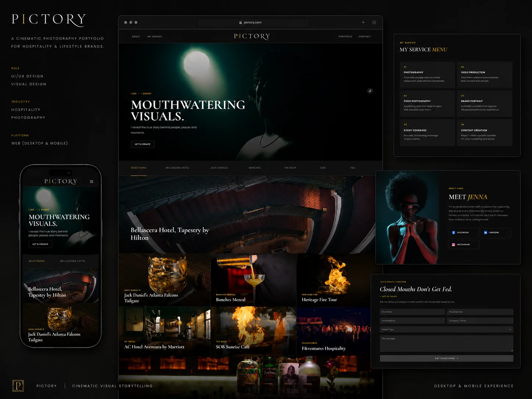Select The Soup tab

pos(290,168)
